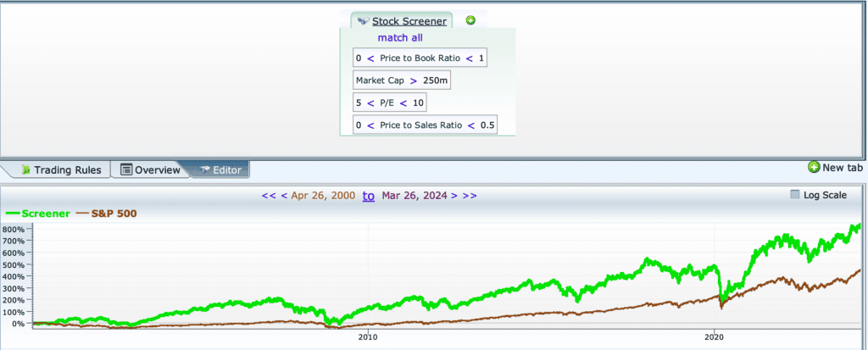Click the Stock Screener icon
Screen dimensions: 868x350
coord(363,21)
